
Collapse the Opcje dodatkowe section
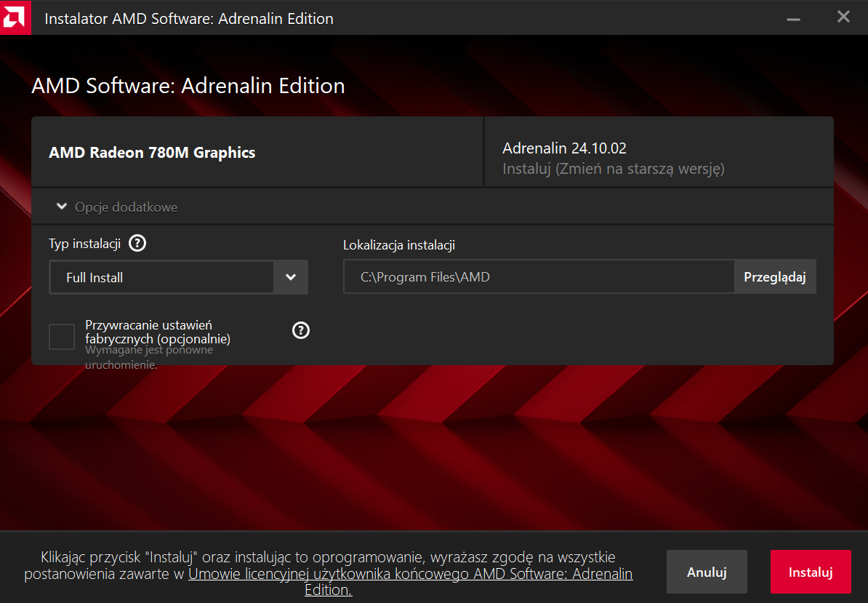pyautogui.click(x=117, y=207)
